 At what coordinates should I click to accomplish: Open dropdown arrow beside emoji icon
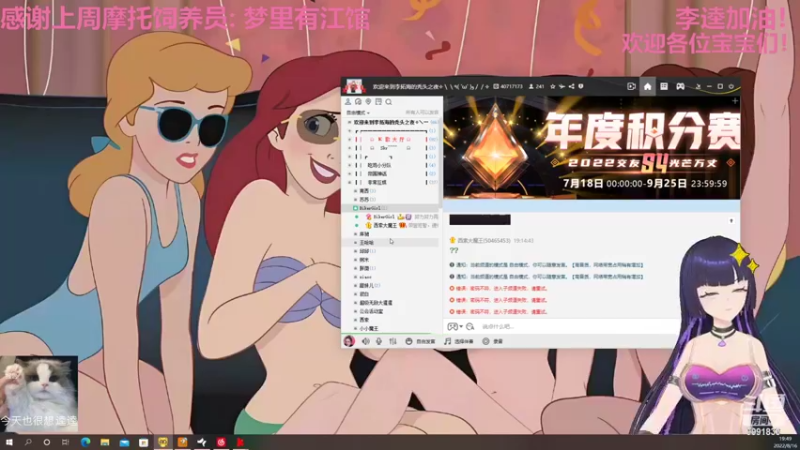pos(461,327)
